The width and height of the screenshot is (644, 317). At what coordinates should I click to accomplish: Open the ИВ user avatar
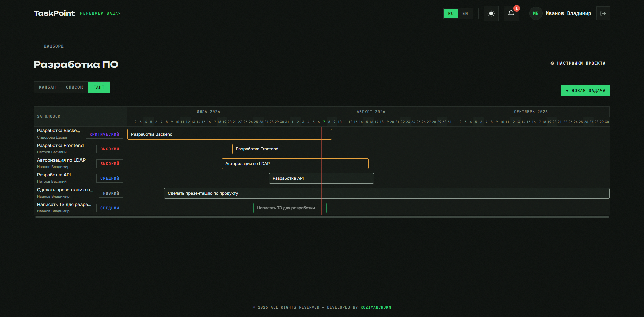(x=536, y=13)
